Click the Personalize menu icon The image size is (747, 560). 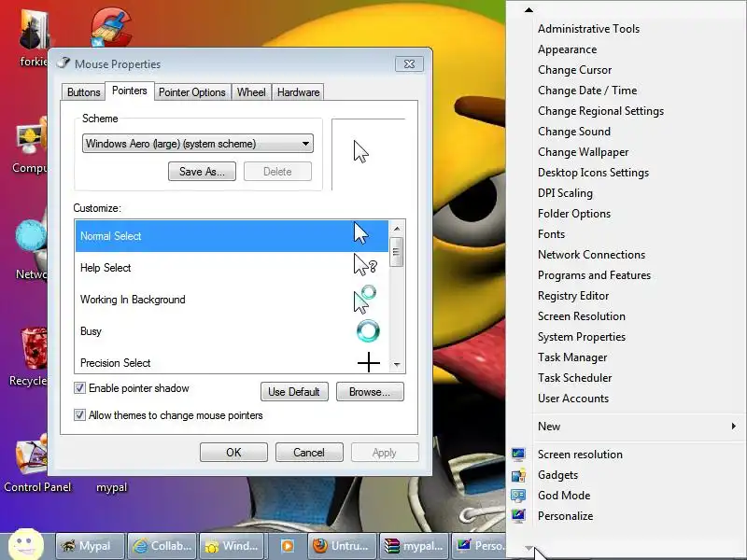[x=518, y=516]
